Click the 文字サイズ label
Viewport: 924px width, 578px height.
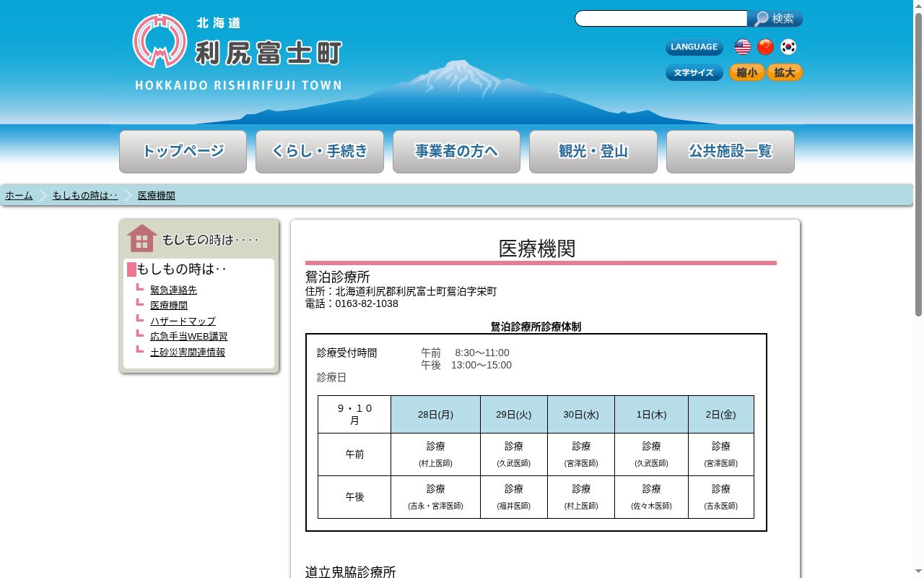click(694, 72)
